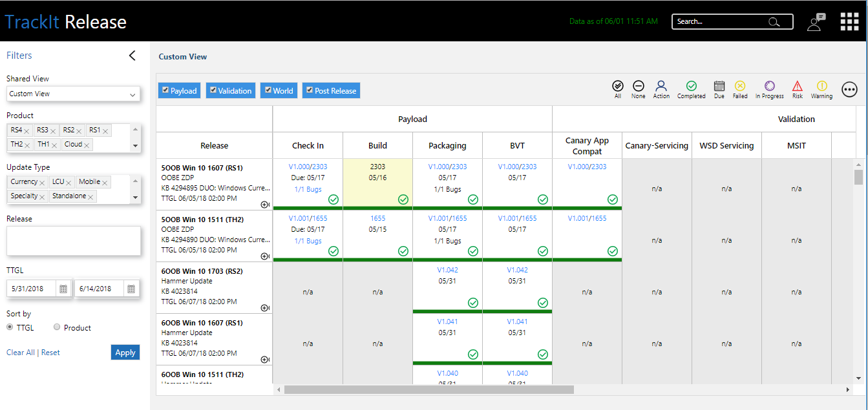Screen dimensions: 868x410
Task: Collapse the Filters panel with chevron
Action: (x=132, y=56)
